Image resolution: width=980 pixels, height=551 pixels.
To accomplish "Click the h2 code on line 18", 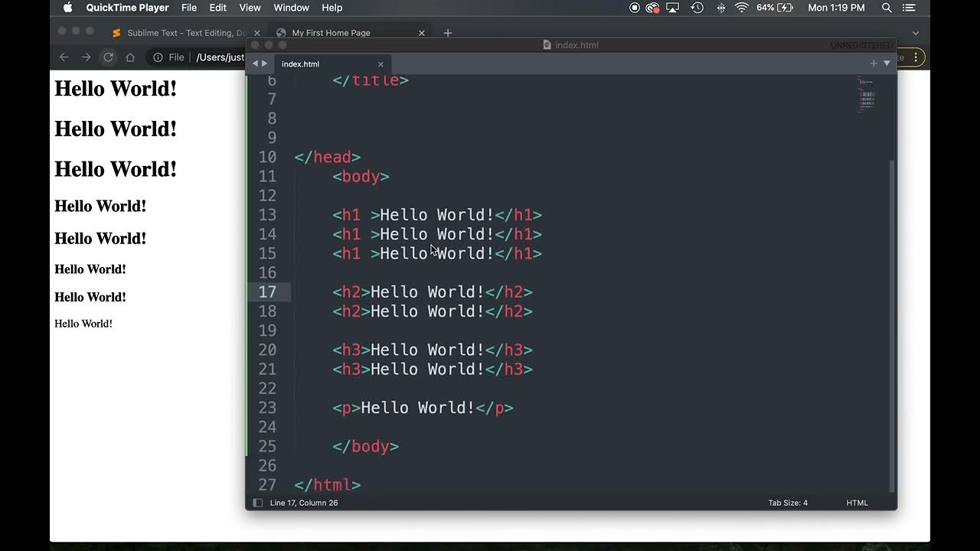I will (433, 311).
